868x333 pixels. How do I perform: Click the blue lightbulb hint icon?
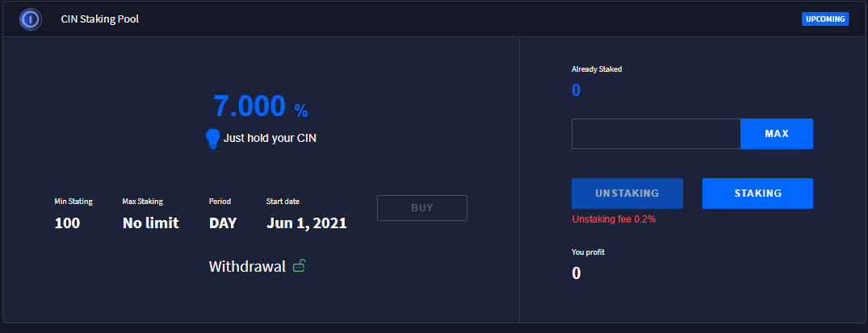point(213,139)
